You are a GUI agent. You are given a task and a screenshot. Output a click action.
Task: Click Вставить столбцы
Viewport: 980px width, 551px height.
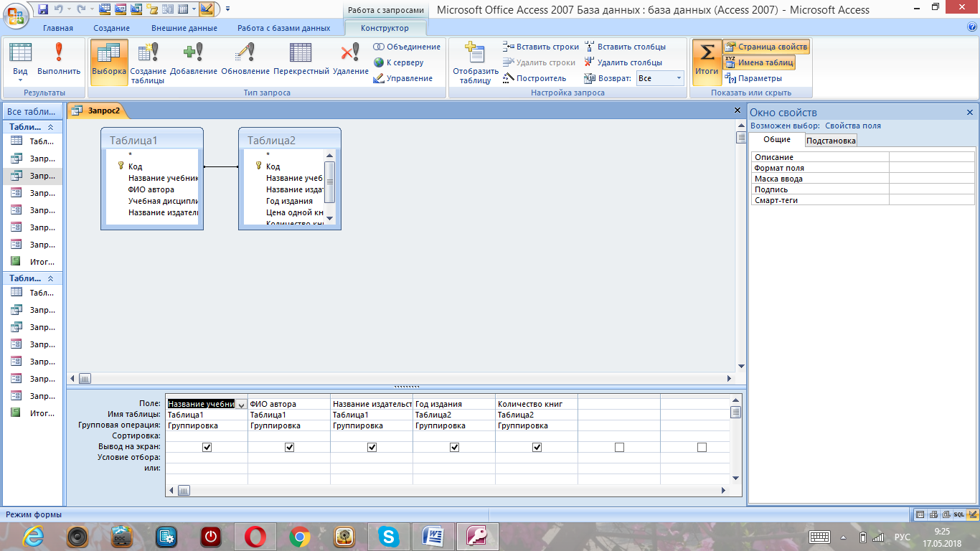(625, 47)
